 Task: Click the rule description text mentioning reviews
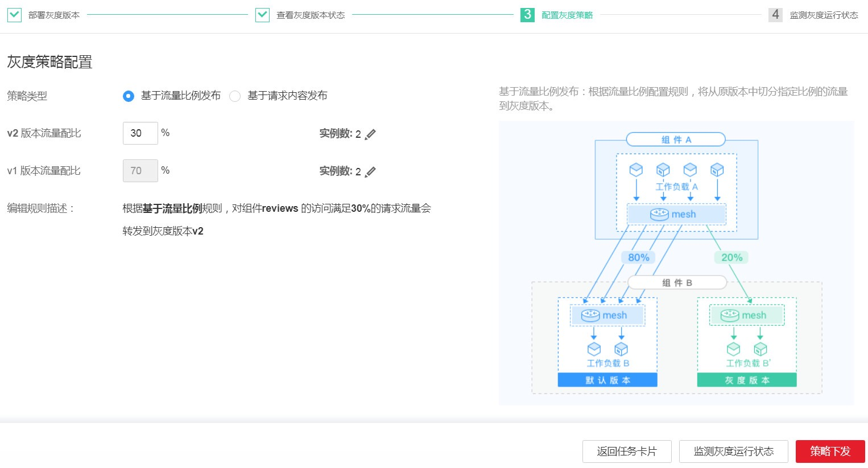(x=277, y=220)
